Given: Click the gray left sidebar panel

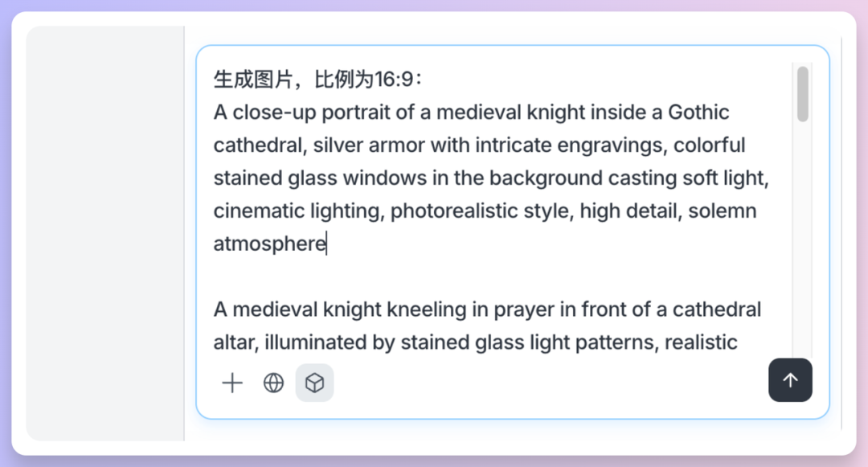Looking at the screenshot, I should point(105,233).
